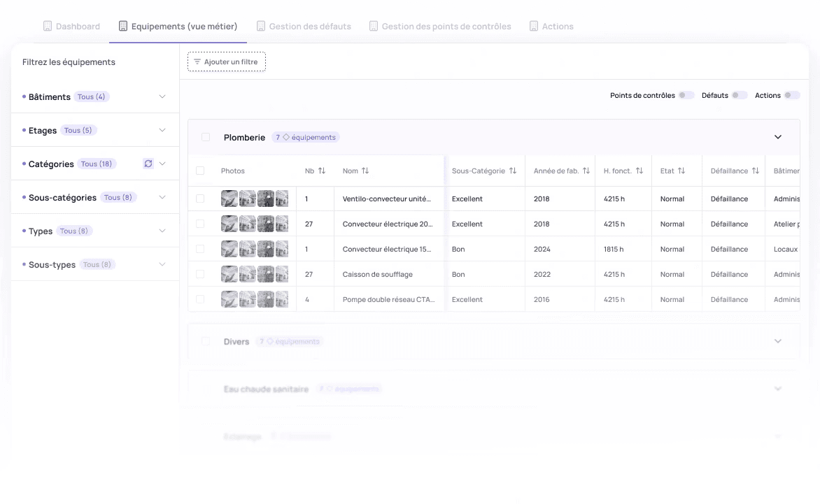Switch to the Dashboard tab

point(71,26)
